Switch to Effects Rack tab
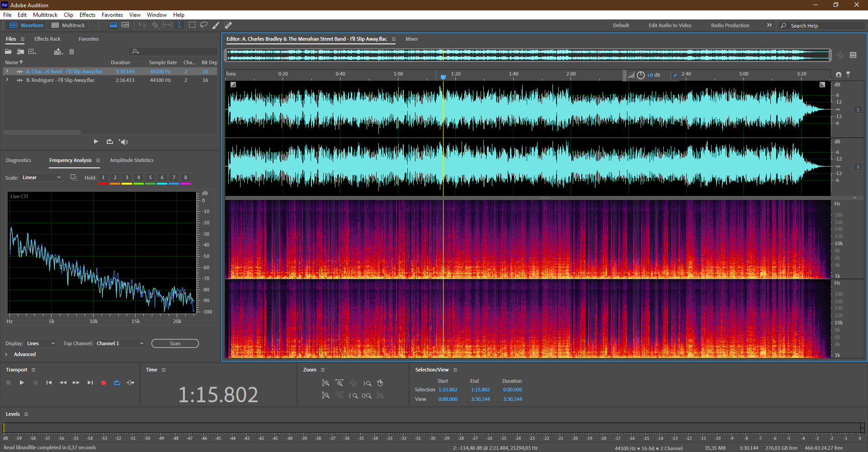 [47, 39]
